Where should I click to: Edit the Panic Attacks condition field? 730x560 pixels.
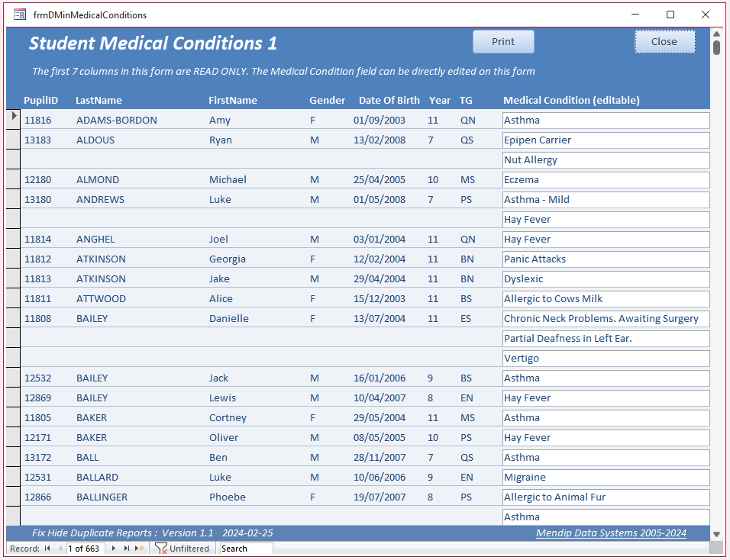pos(606,259)
